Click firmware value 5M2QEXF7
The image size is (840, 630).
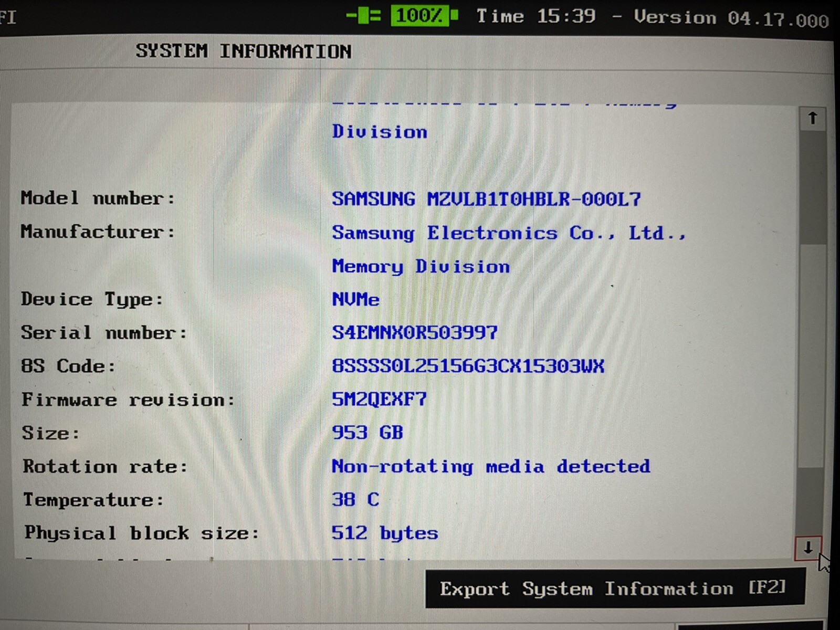379,400
